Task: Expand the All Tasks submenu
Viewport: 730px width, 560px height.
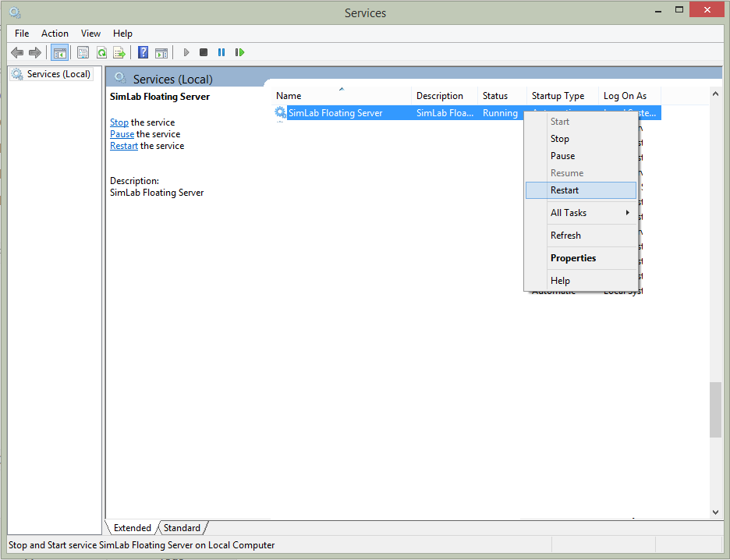Action: (581, 213)
